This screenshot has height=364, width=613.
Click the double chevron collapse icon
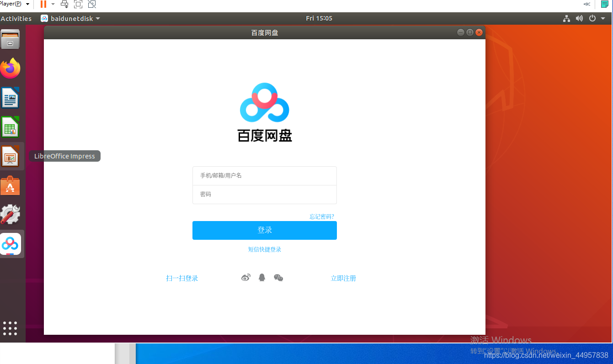pyautogui.click(x=587, y=4)
